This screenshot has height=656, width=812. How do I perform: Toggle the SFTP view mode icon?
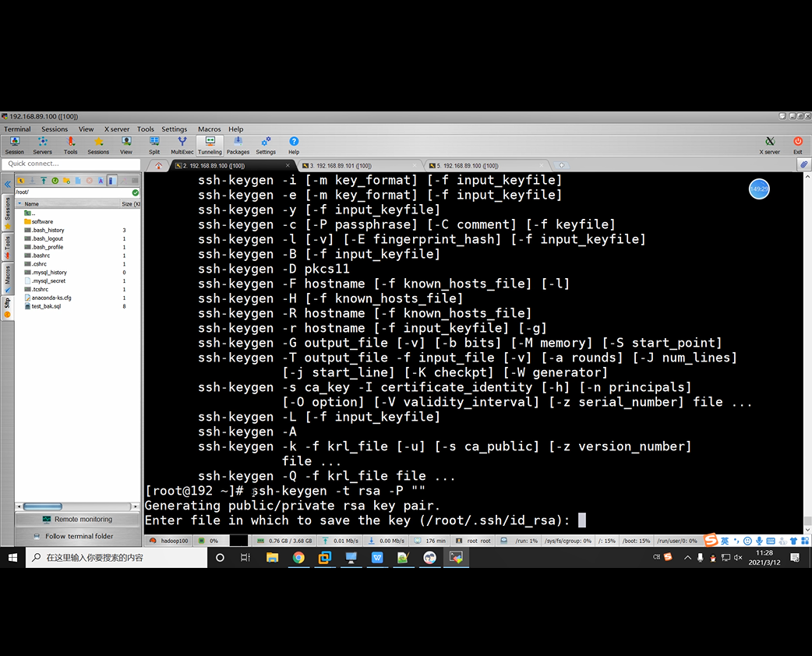coord(111,181)
